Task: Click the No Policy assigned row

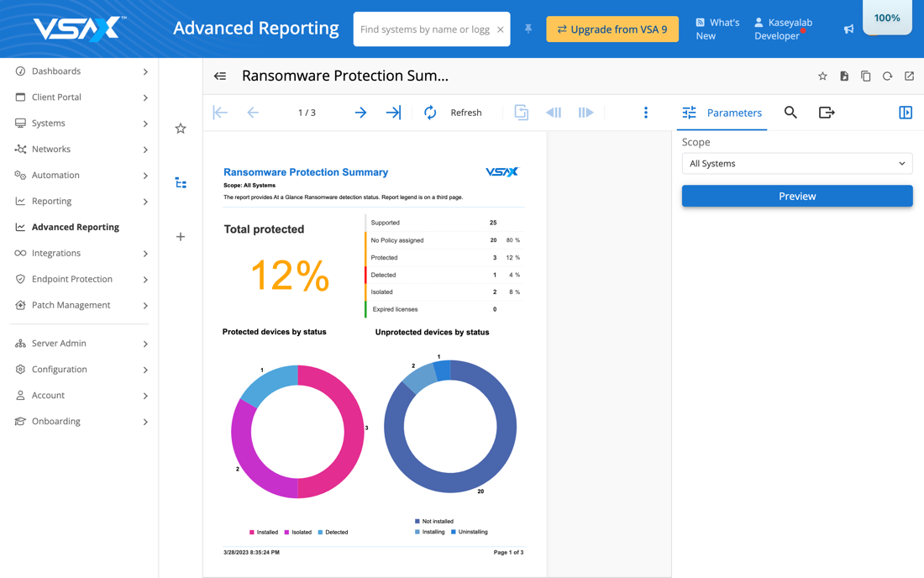Action: click(445, 239)
